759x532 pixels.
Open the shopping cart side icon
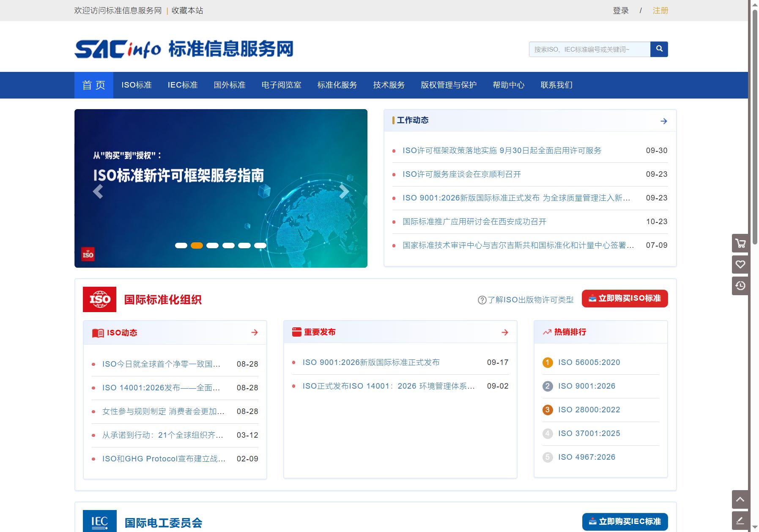(x=740, y=243)
